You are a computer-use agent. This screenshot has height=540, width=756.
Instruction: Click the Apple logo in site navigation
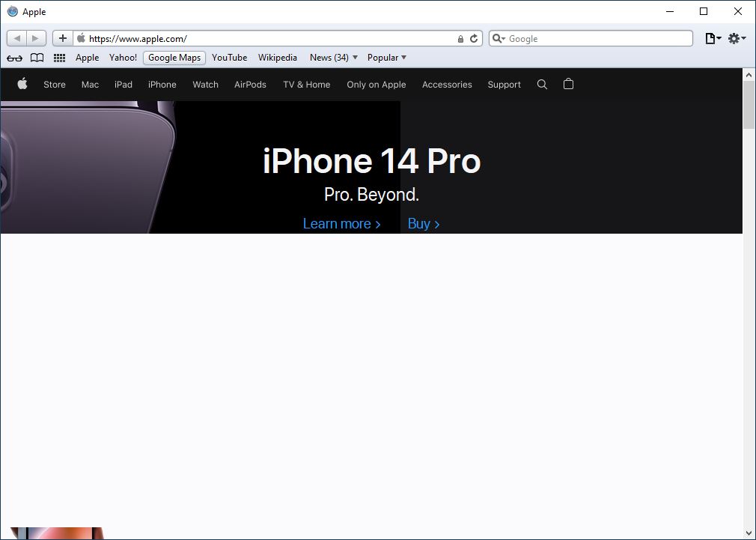click(22, 84)
